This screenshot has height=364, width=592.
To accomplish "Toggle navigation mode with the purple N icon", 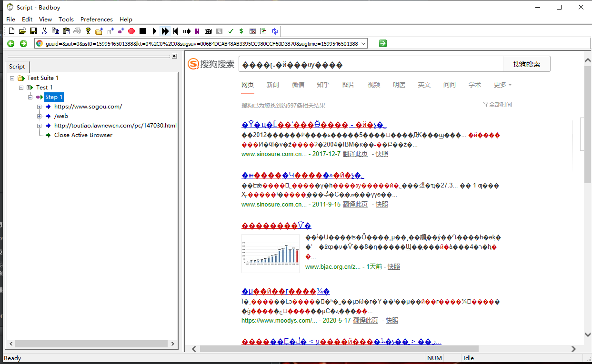I will (197, 31).
